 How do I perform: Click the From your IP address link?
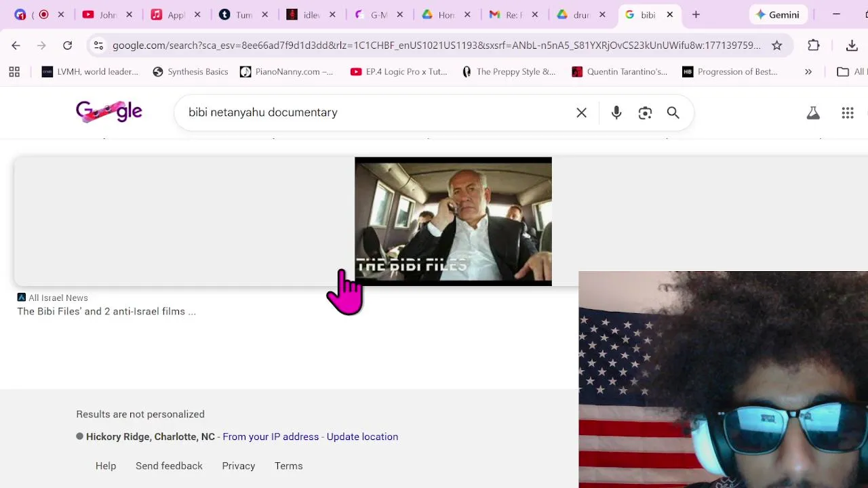[271, 436]
